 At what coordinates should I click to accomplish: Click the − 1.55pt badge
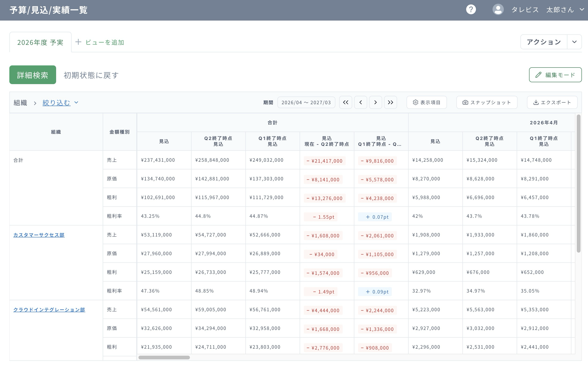[321, 217]
